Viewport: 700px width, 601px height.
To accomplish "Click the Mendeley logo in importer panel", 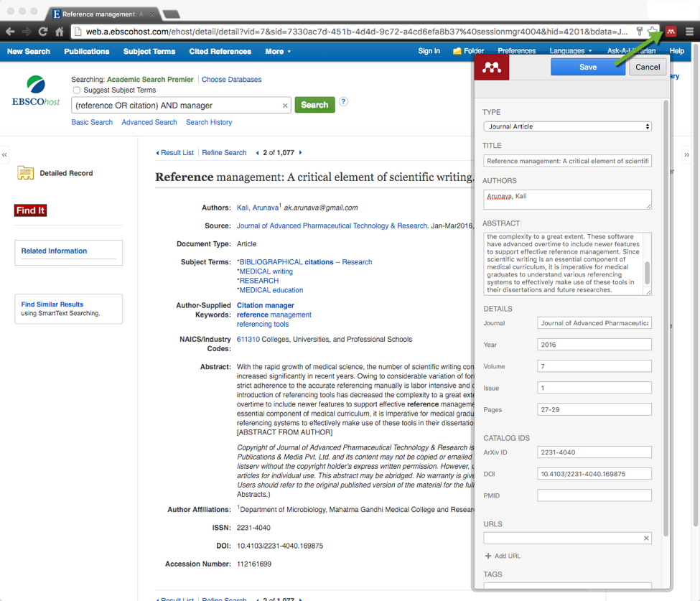I will point(492,67).
